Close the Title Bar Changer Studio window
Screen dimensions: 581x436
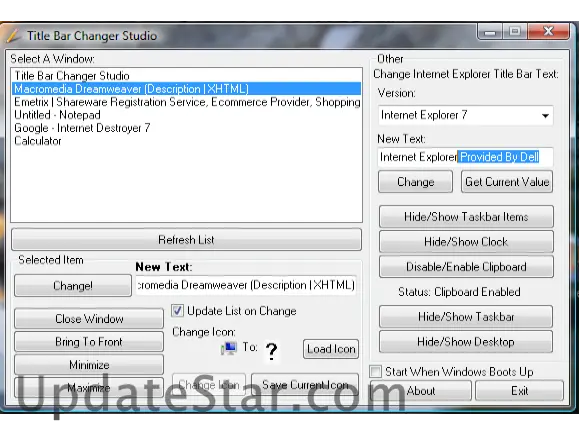point(548,32)
